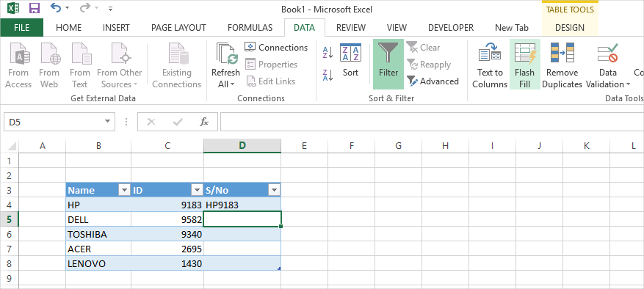The height and width of the screenshot is (289, 644).
Task: Select the DELL cell
Action: (x=98, y=219)
